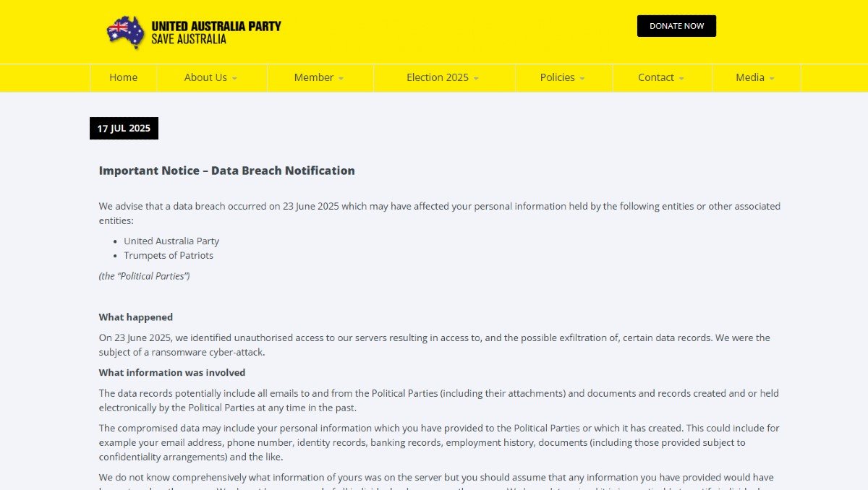This screenshot has height=490, width=868.
Task: Click the 17 JUL 2025 date badge
Action: point(124,129)
